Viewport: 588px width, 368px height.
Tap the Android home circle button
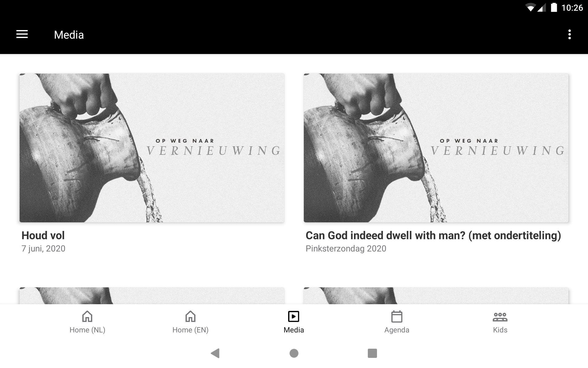point(294,353)
